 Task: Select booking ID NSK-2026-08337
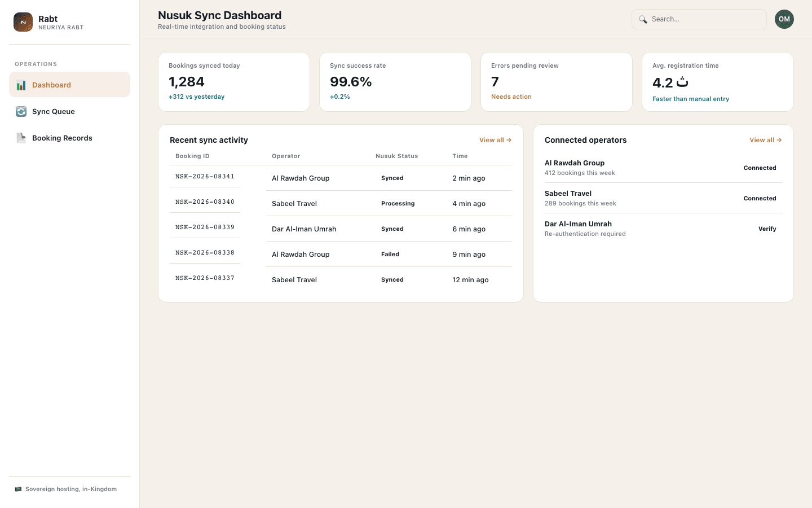[205, 278]
